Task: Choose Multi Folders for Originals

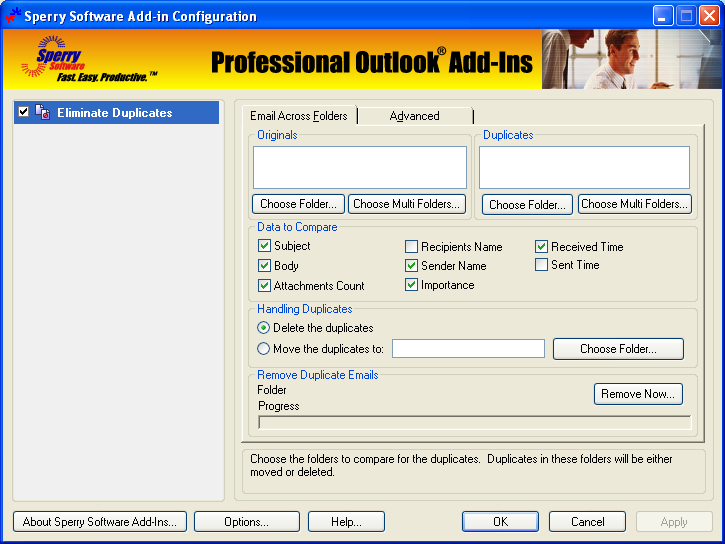Action: point(406,204)
